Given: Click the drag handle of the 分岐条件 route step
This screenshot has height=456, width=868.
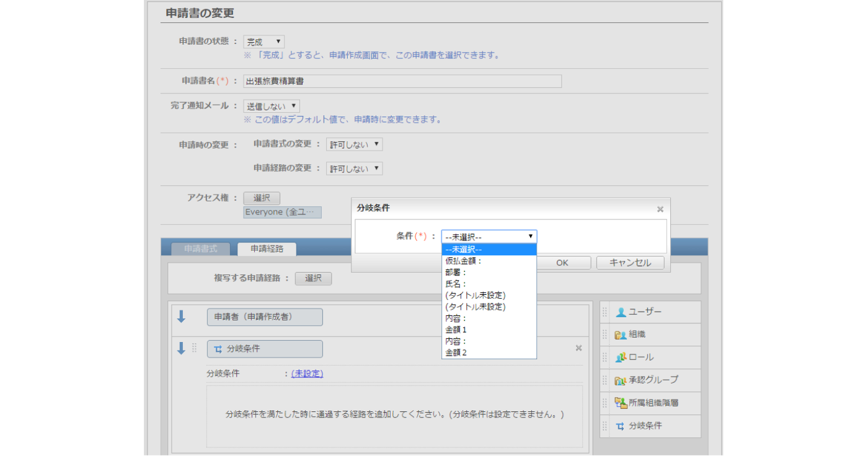Looking at the screenshot, I should click(194, 349).
